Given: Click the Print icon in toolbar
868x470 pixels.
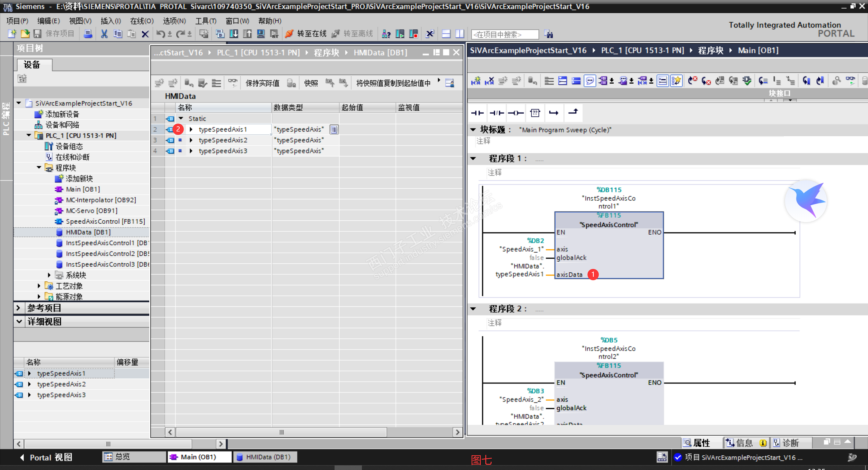Looking at the screenshot, I should pos(88,34).
